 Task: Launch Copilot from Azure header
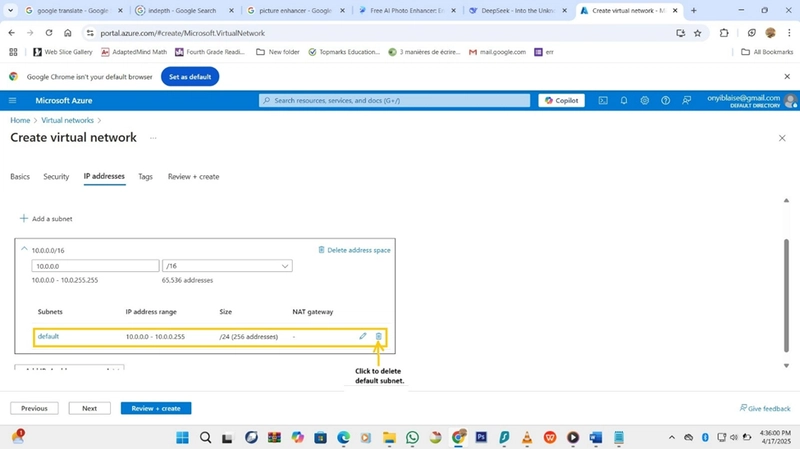point(561,101)
